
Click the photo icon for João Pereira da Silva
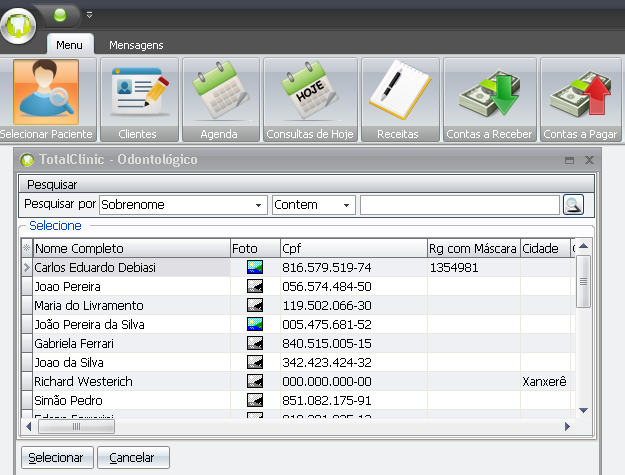(x=255, y=324)
